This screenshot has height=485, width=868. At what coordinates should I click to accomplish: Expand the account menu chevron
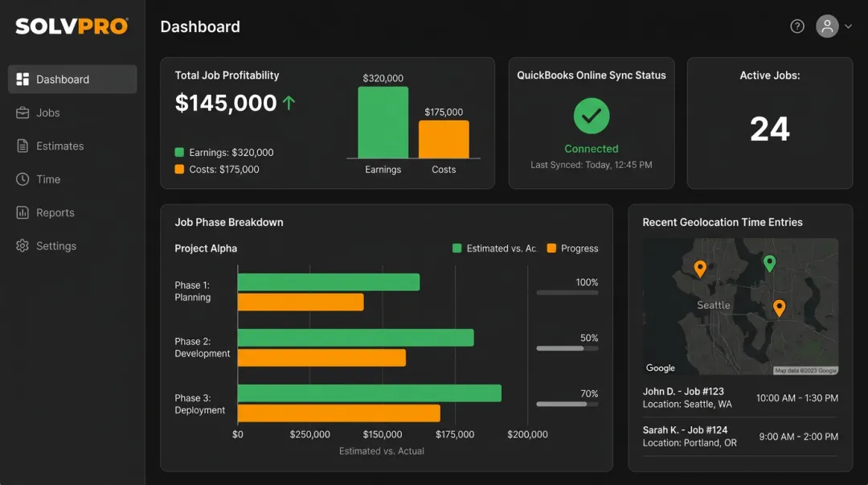pyautogui.click(x=848, y=26)
